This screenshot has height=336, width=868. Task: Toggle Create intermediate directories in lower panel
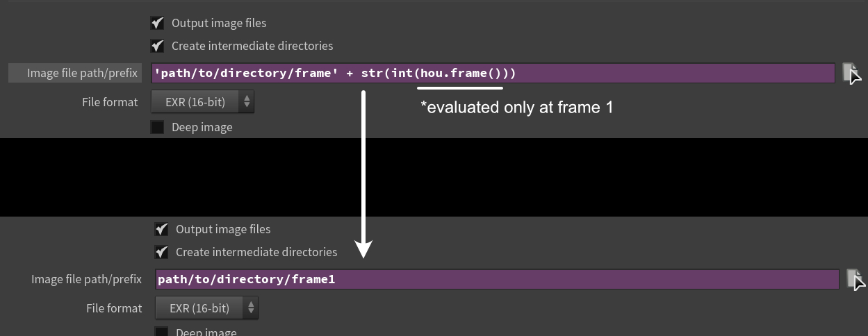pos(162,252)
